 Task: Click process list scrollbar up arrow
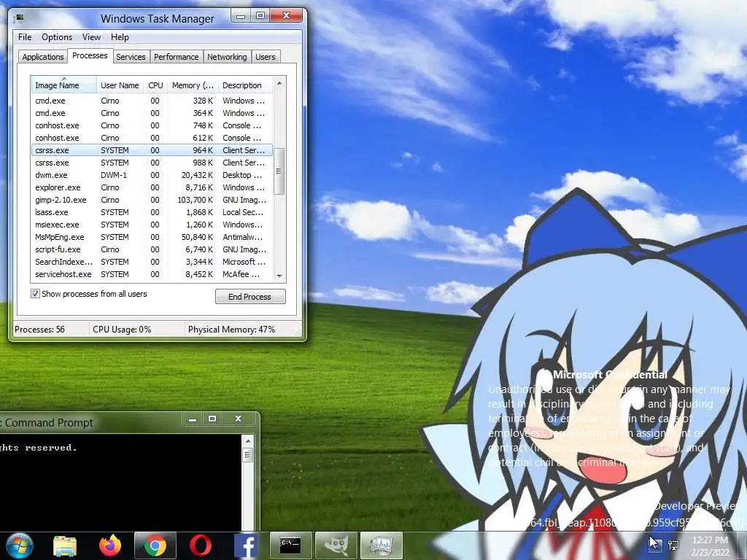279,83
